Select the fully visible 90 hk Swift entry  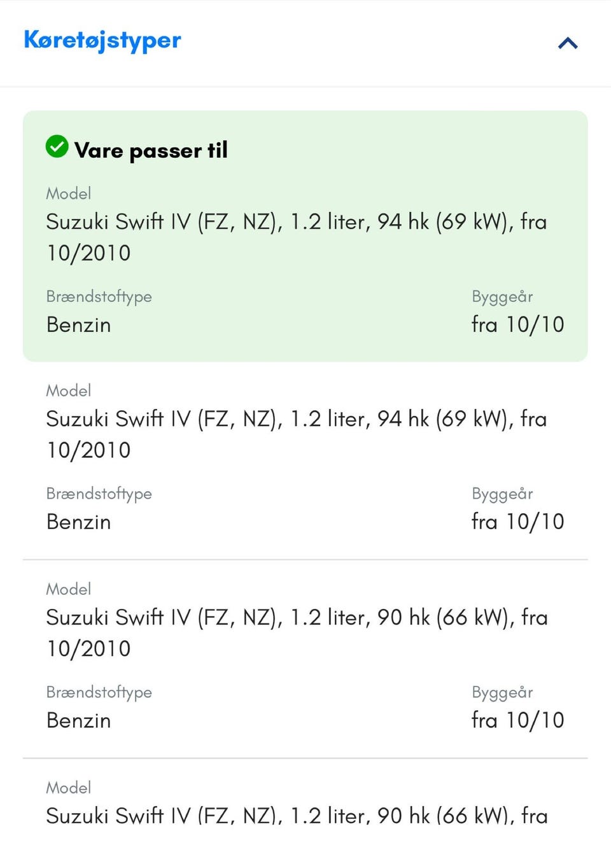[x=296, y=632]
